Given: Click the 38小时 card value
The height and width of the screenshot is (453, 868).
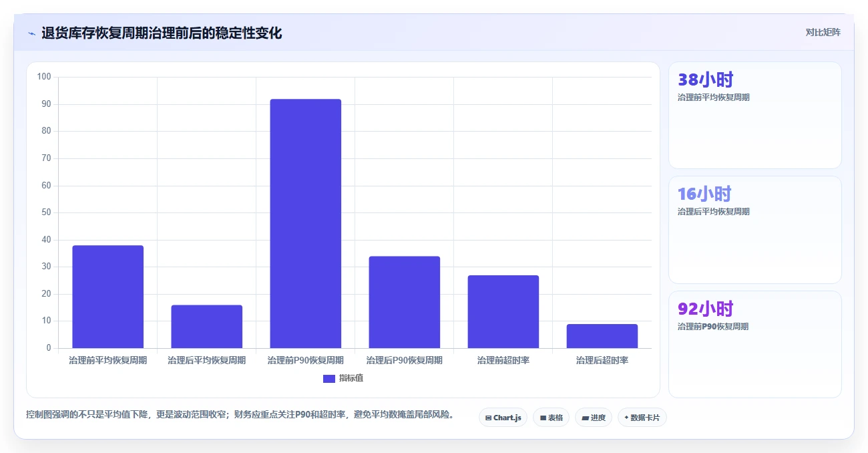Looking at the screenshot, I should tap(705, 80).
